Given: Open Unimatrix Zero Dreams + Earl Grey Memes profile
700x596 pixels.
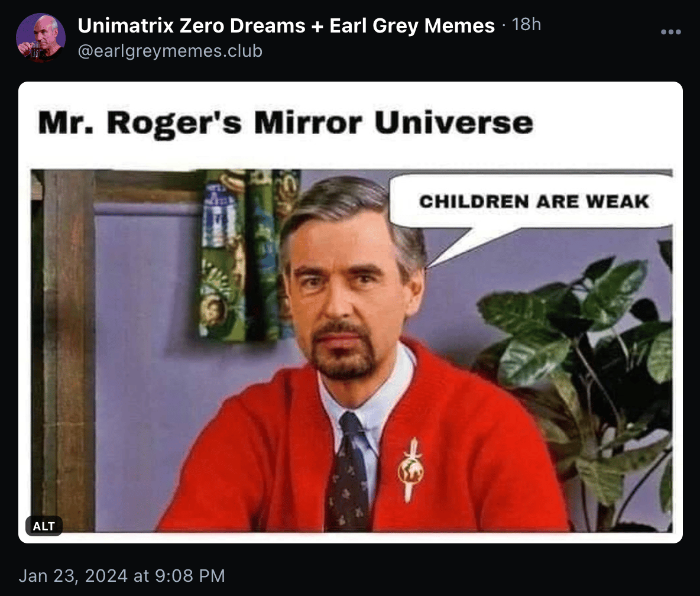Looking at the screenshot, I should [x=286, y=25].
